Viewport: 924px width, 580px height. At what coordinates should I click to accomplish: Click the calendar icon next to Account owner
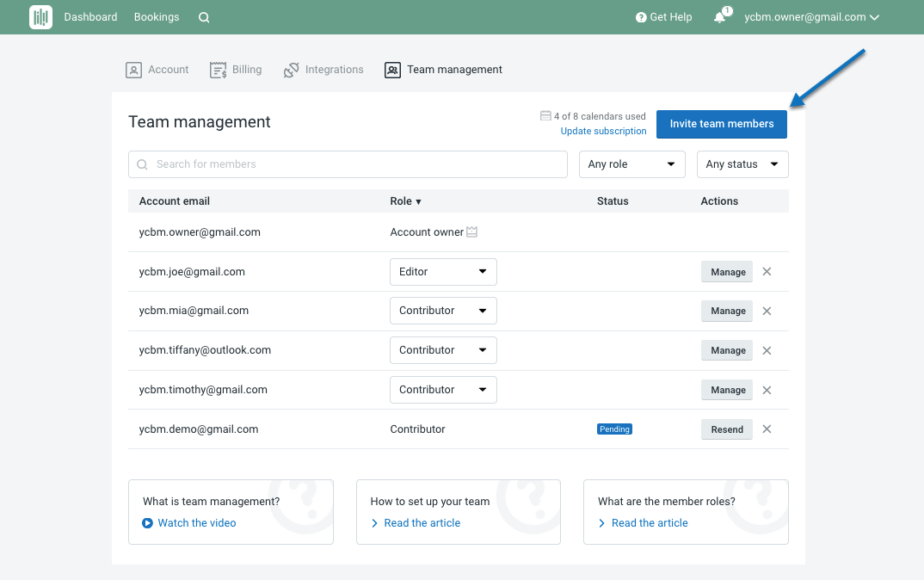[472, 231]
